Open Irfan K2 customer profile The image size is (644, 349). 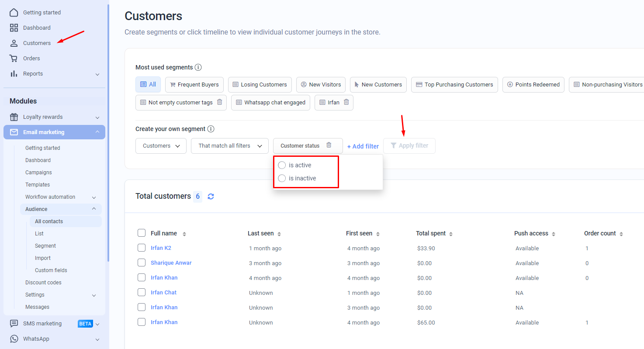(x=161, y=248)
